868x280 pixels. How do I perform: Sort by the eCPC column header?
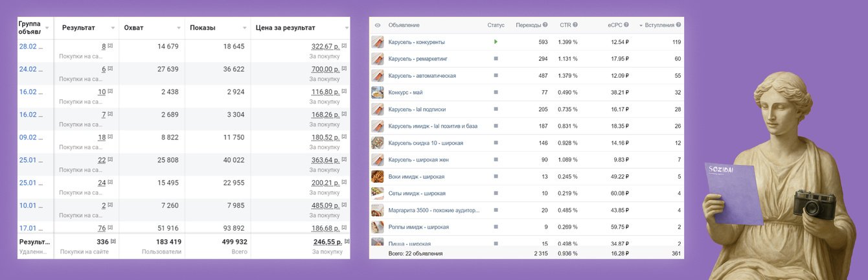coord(615,25)
